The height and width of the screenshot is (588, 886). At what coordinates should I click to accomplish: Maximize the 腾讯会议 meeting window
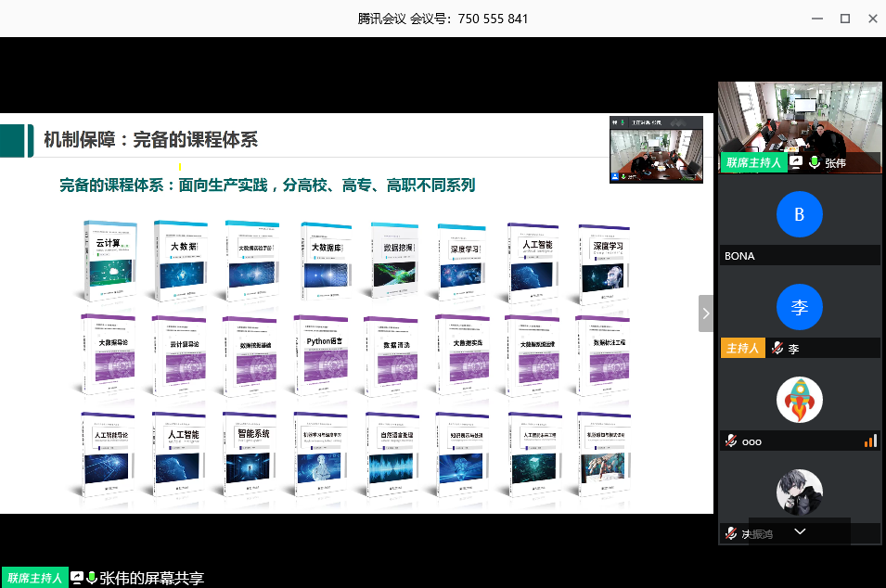coord(844,19)
